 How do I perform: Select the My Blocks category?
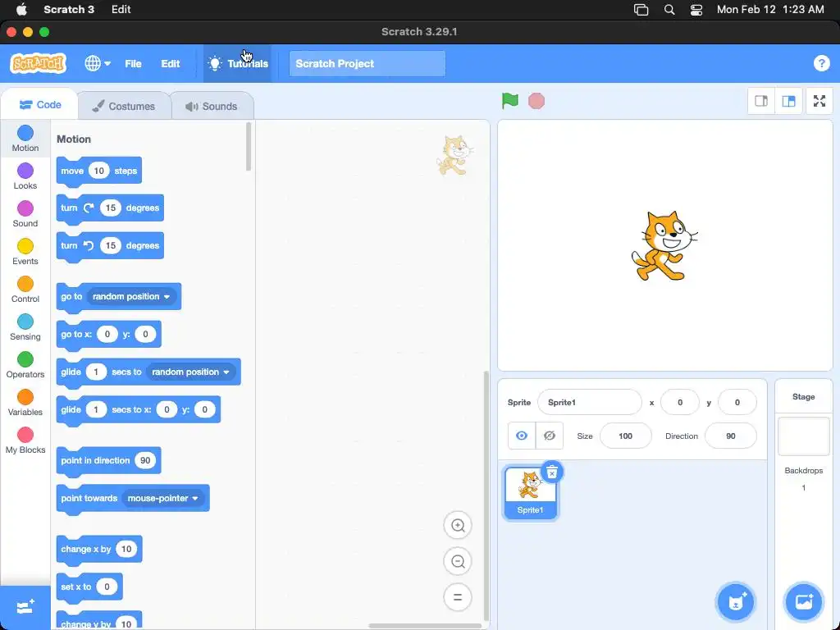tap(25, 441)
